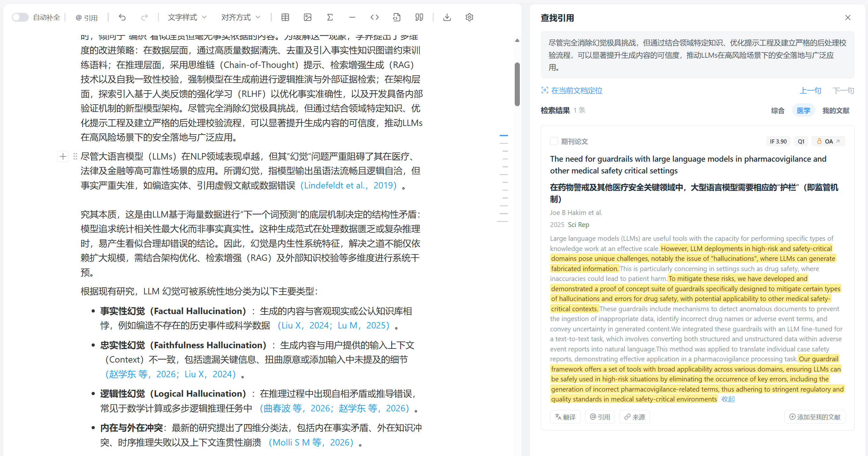Open the paper title 'The need for guardrails with large language models'
The image size is (868, 456).
coord(688,165)
